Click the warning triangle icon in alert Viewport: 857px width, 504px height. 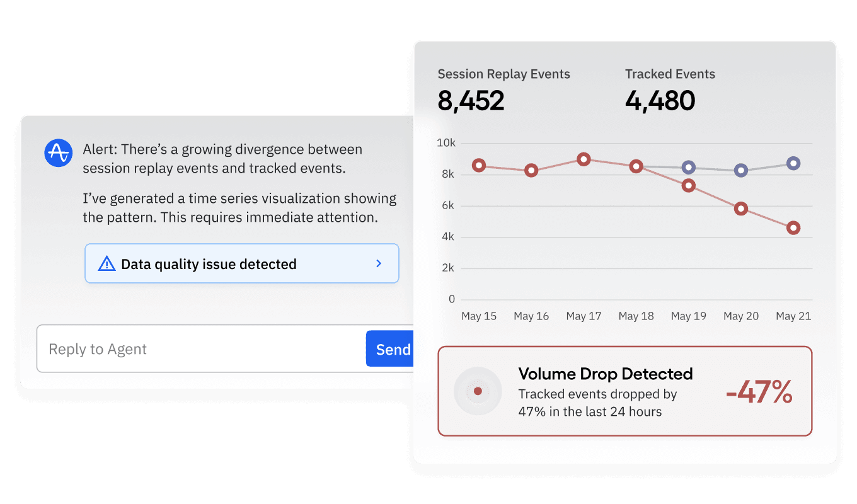[x=107, y=264]
